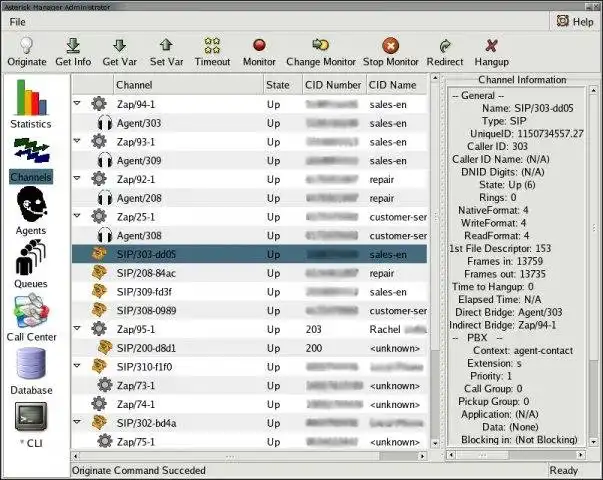Image resolution: width=603 pixels, height=480 pixels.
Task: Select the SIP/303-dd05 channel row
Action: coord(249,254)
